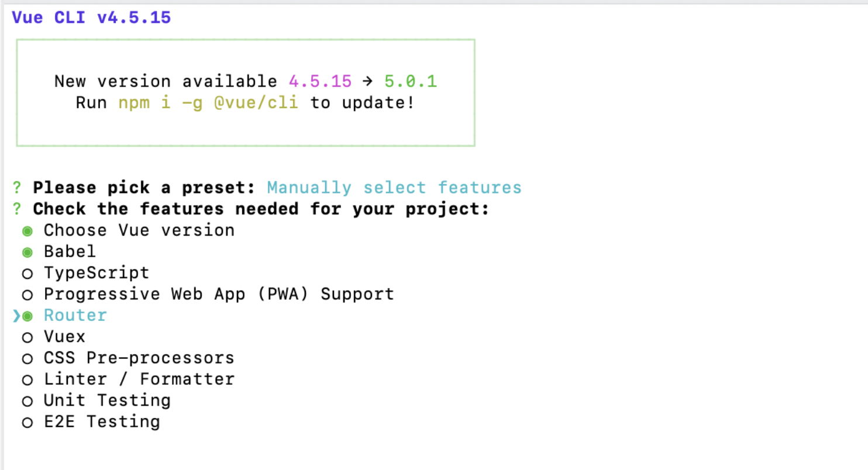Click the question mark before preset prompt
868x470 pixels.
(17, 188)
